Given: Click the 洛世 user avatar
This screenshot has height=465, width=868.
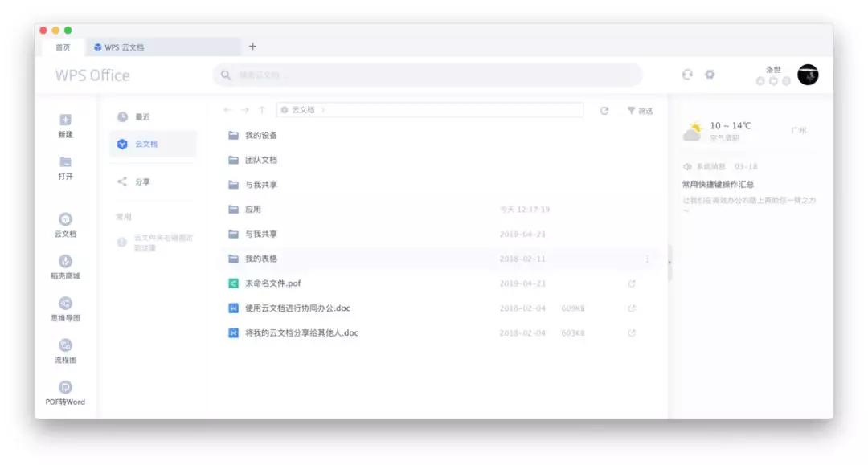Looking at the screenshot, I should click(x=808, y=74).
